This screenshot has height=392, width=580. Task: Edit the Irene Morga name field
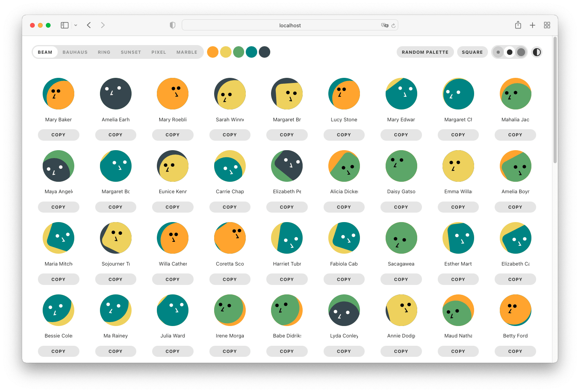[x=230, y=336]
